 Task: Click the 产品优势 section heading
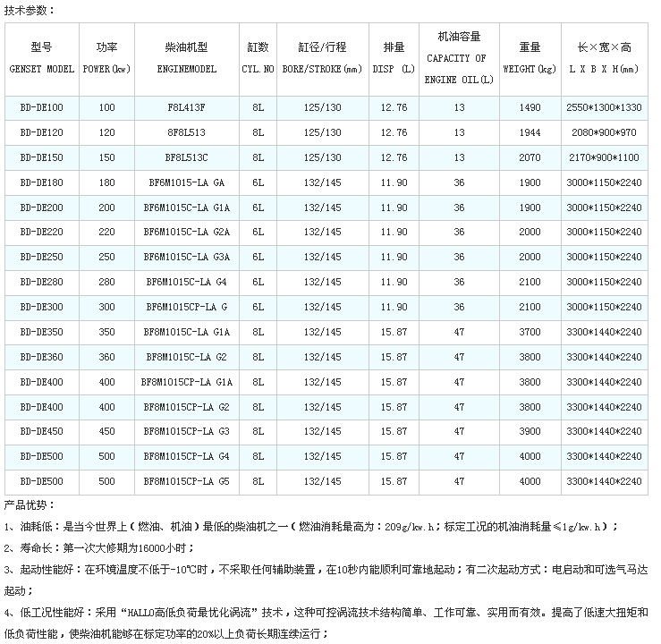click(29, 504)
